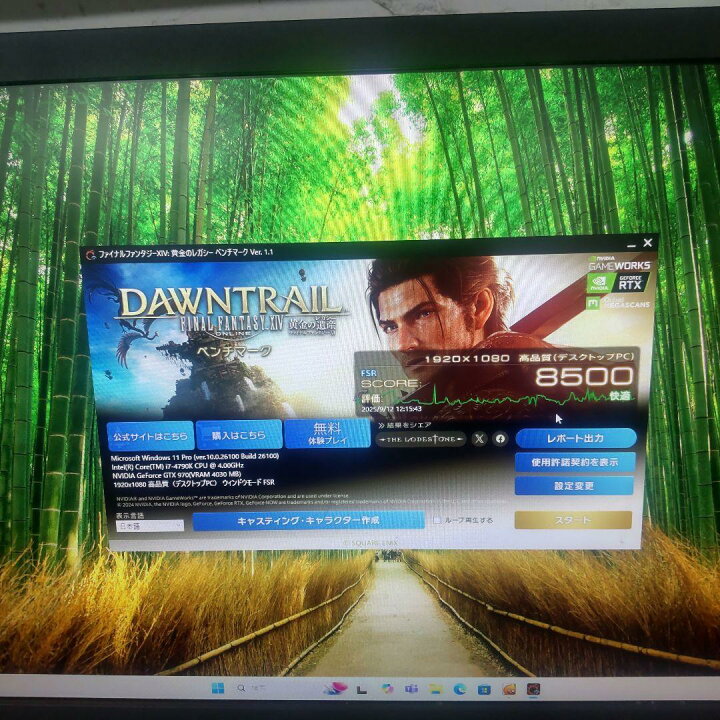
Task: Click the 8500 score value
Action: point(584,377)
